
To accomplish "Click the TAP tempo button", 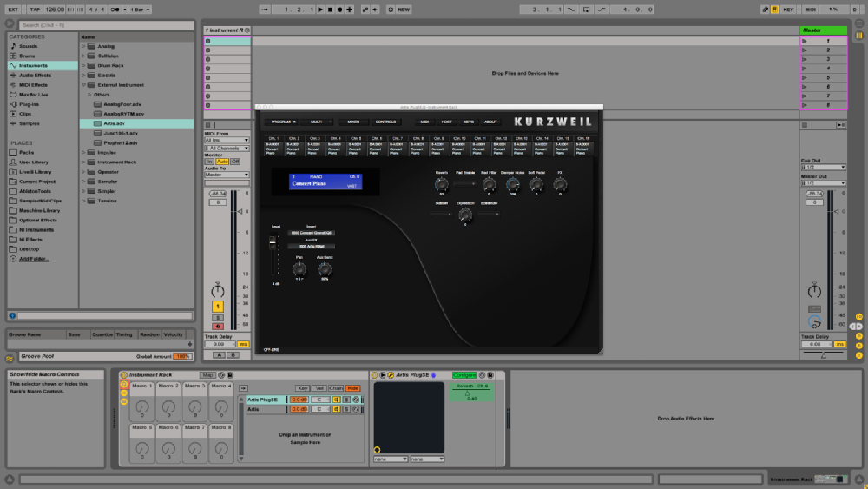I will (34, 10).
